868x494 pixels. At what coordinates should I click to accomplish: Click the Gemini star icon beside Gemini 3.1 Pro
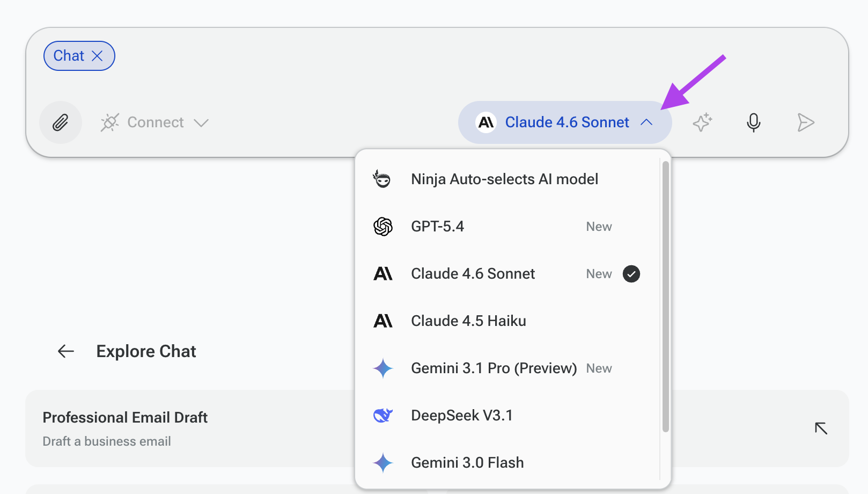coord(383,368)
